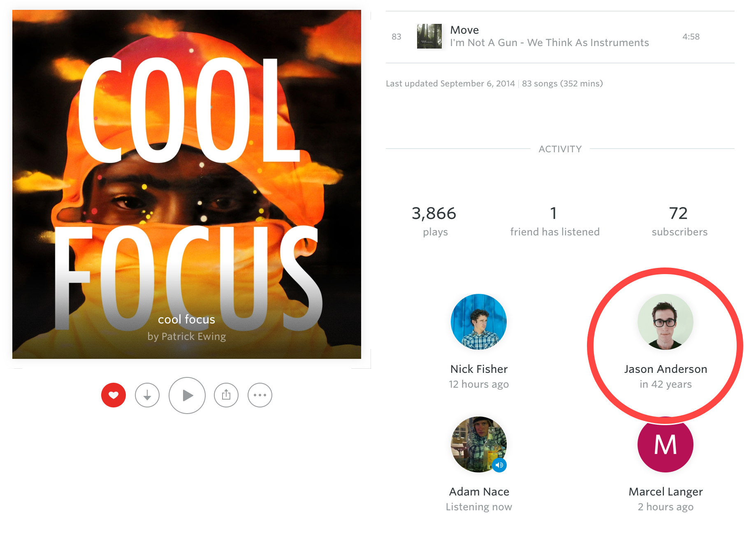The image size is (756, 549).
Task: Click 'by Patrick Ewing' author link
Action: tap(187, 337)
